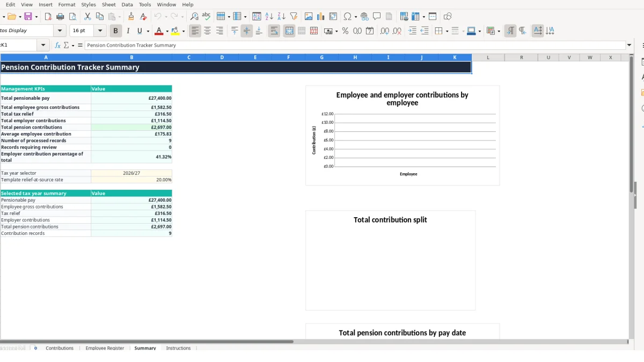
Task: Open the Format menu
Action: [67, 4]
